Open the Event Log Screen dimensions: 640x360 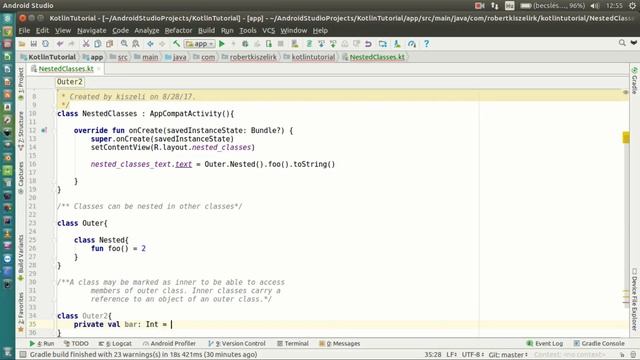(545, 344)
